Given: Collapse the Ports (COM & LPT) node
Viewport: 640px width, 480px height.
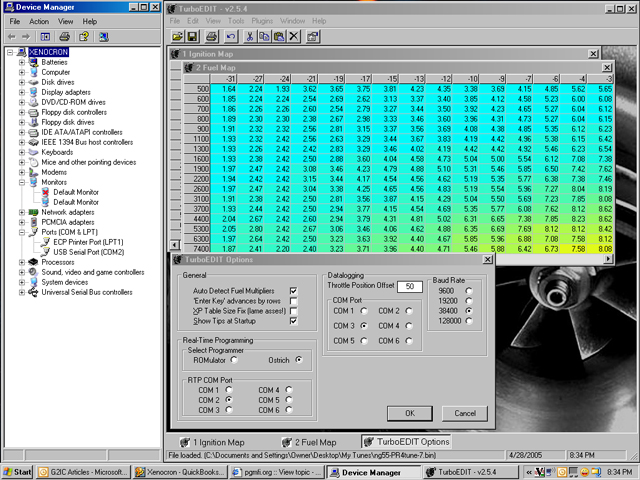Looking at the screenshot, I should 22,232.
